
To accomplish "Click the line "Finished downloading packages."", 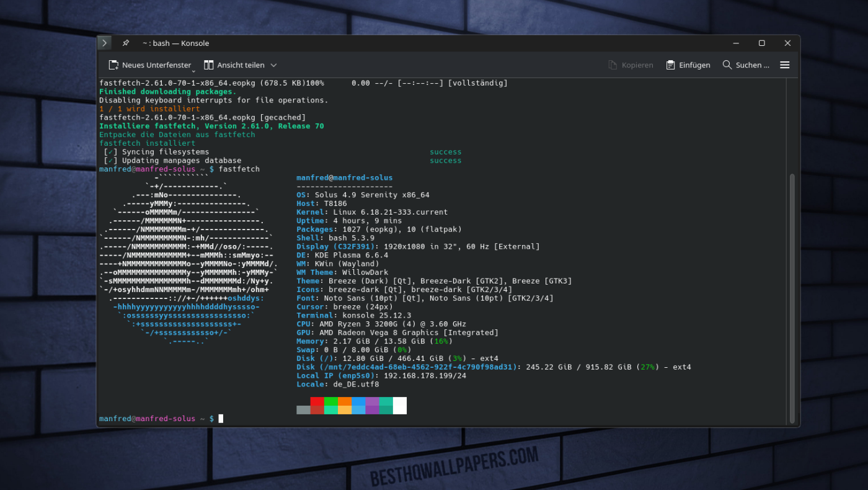I will point(168,92).
